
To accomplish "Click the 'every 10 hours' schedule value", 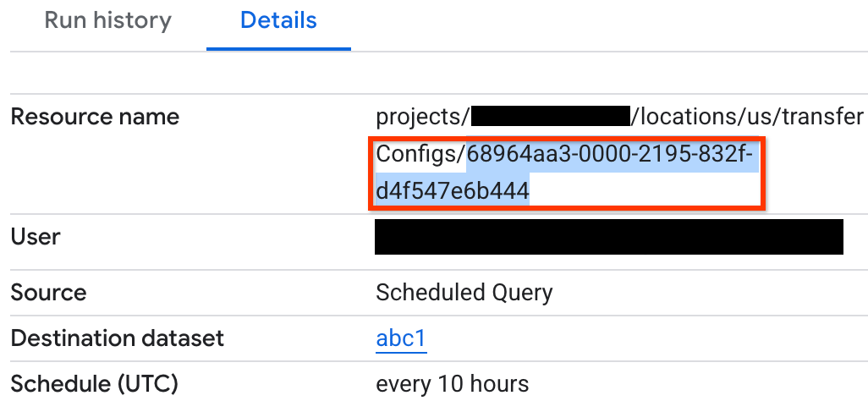I will point(452,384).
